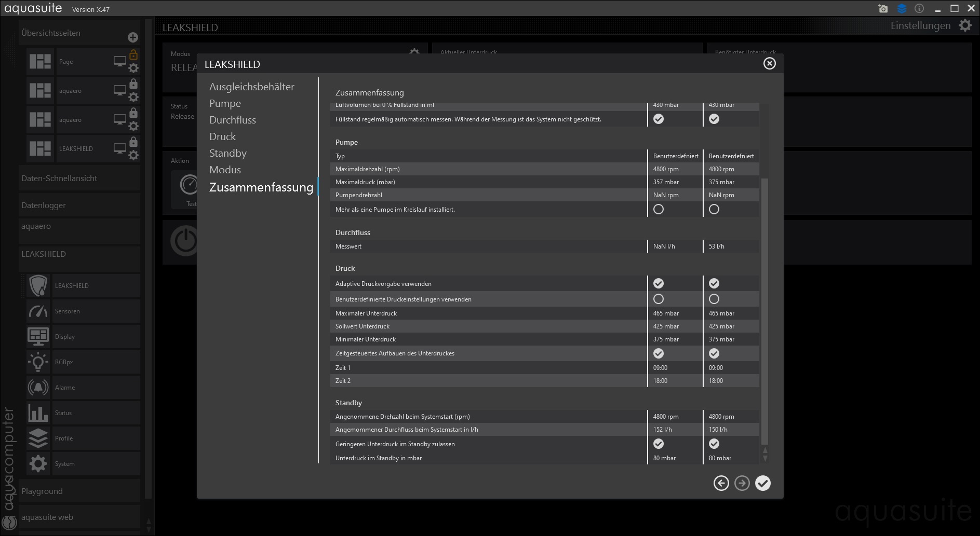Toggle 'Adaptive Druckvorgabe verwenden' first column check
980x536 pixels.
[x=659, y=284]
